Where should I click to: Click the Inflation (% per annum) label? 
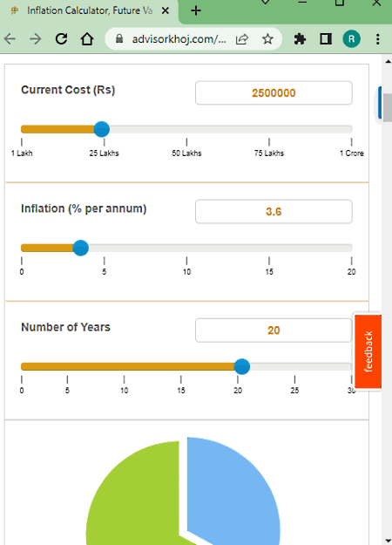coord(84,208)
